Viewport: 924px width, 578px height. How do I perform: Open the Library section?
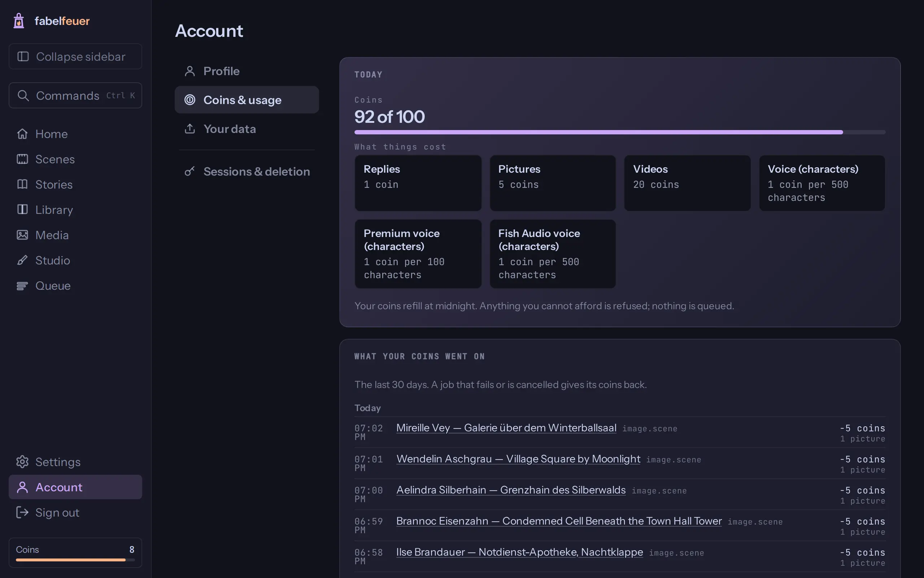click(75, 210)
